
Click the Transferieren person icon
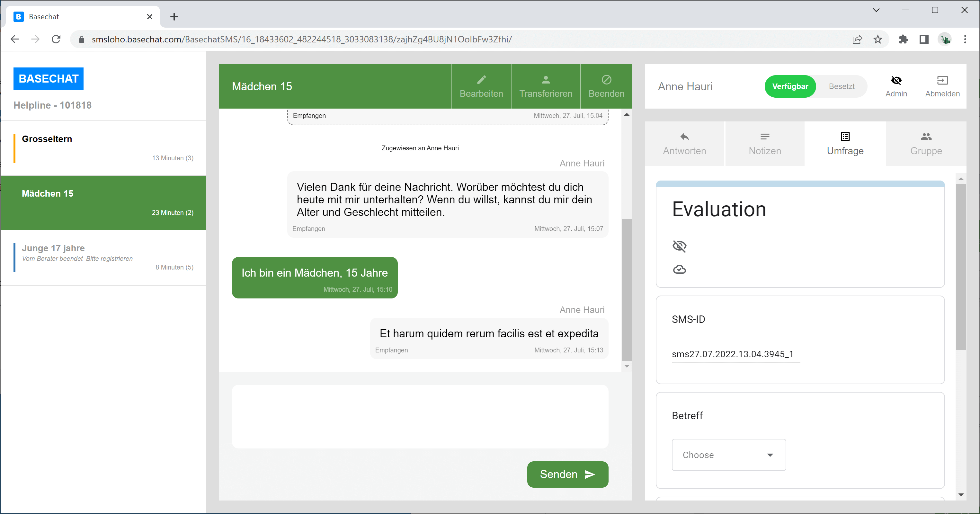pos(546,80)
